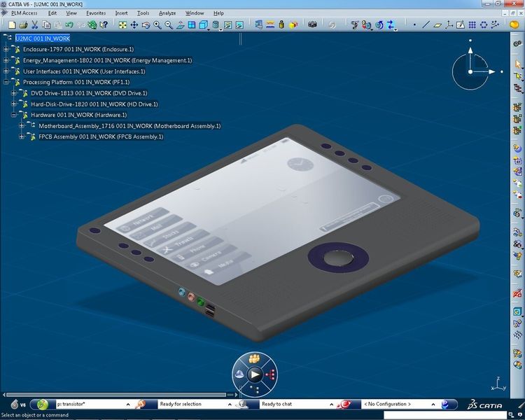The width and height of the screenshot is (525, 420).
Task: Click the What's This help icon
Action: pyautogui.click(x=104, y=24)
